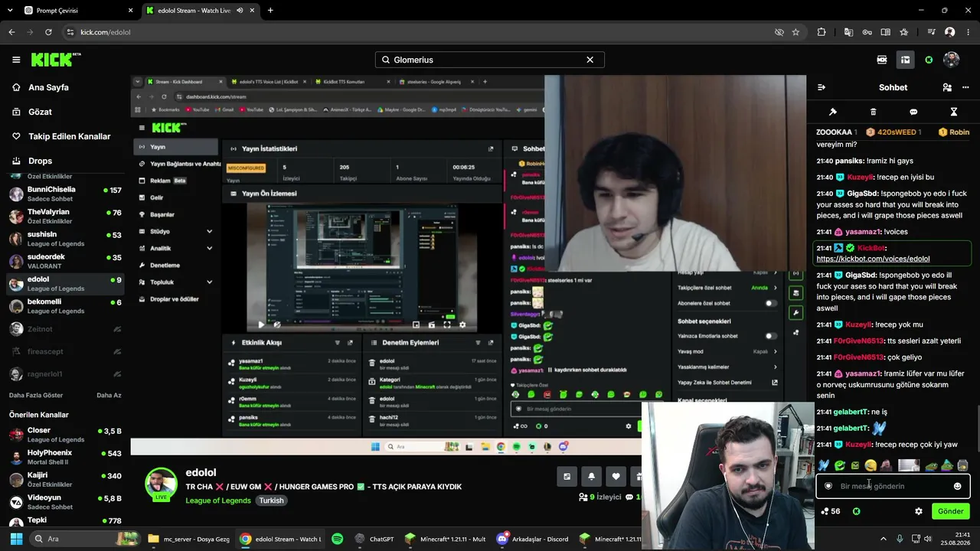980x551 pixels.
Task: Collapse the Sohbet chat panel
Action: [822, 87]
